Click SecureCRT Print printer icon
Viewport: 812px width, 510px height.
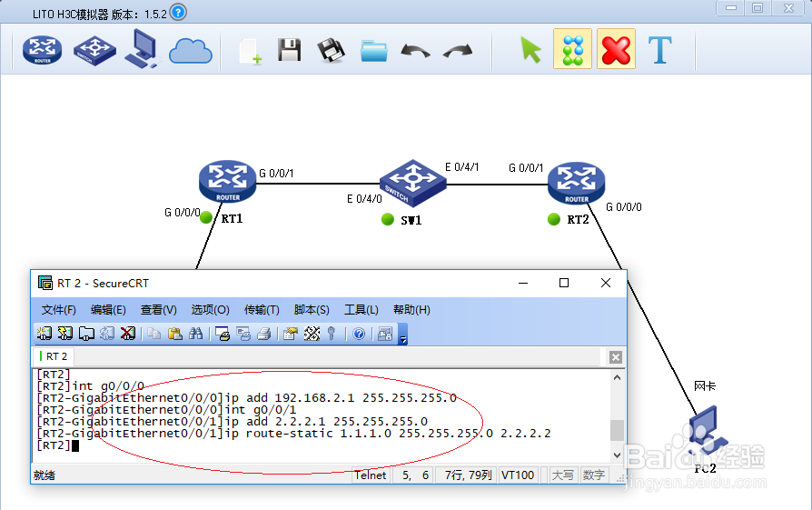point(264,334)
